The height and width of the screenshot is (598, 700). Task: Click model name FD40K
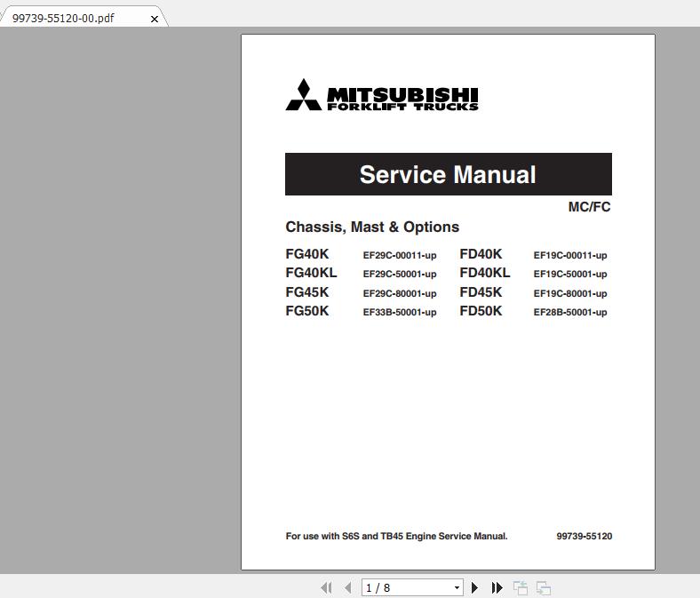[x=481, y=254]
